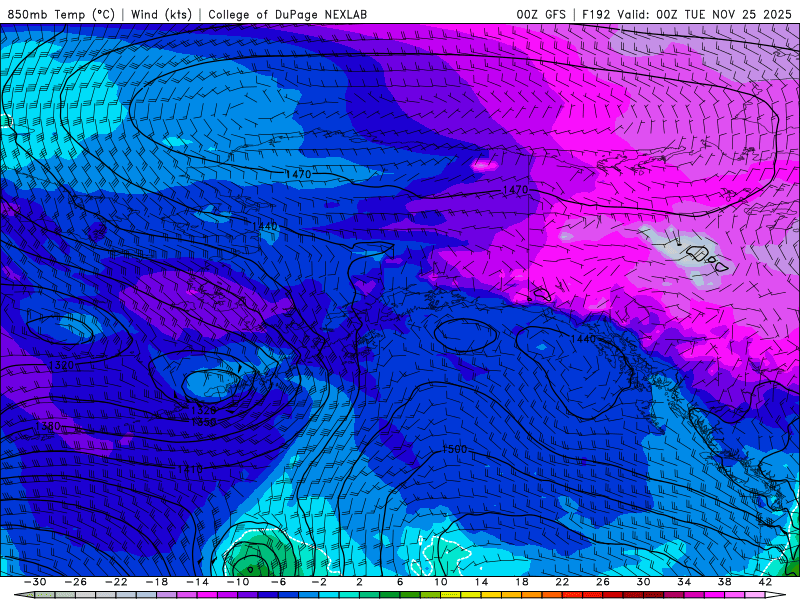Click the -6 value on the temperature scale
800x600 pixels.
[279, 582]
